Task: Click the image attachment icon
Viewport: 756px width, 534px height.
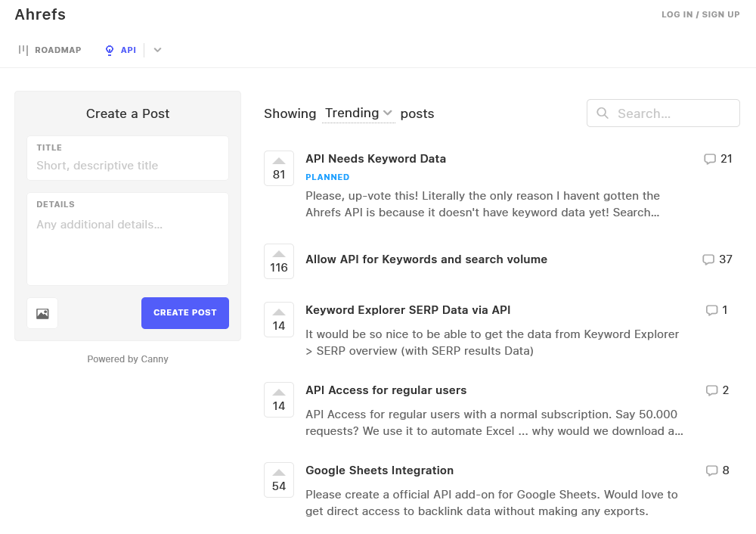Action: 42,313
